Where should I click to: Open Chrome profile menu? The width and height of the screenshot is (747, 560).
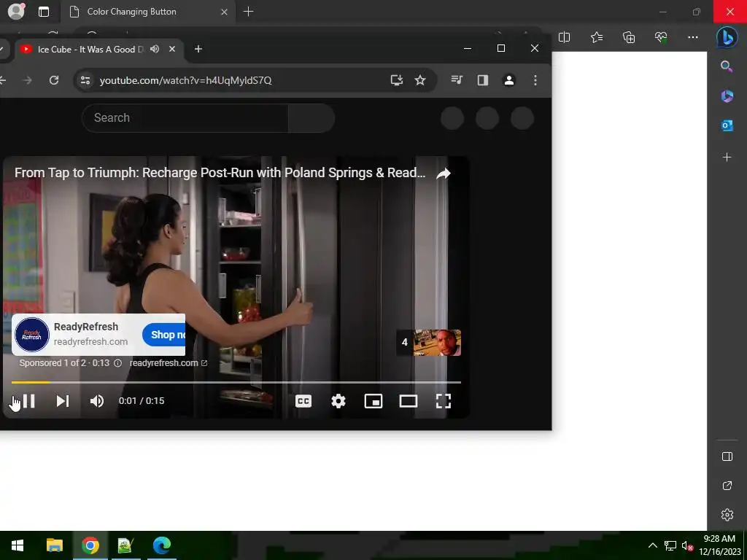pyautogui.click(x=509, y=80)
